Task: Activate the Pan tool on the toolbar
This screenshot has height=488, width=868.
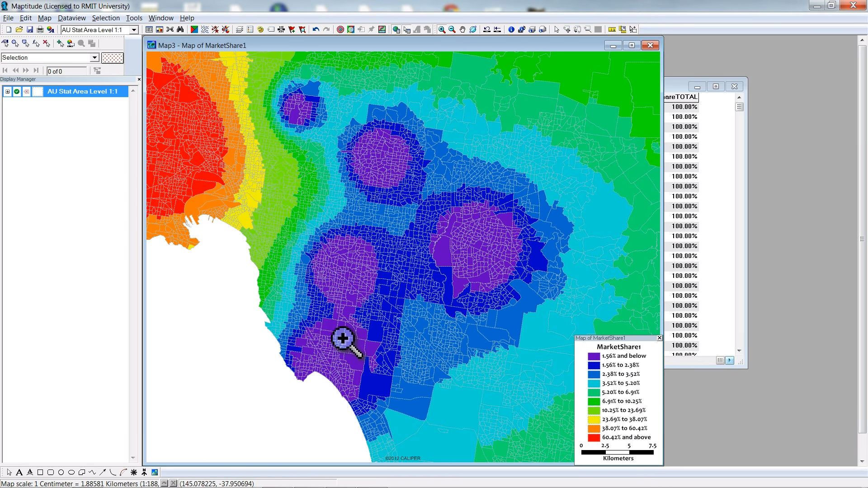Action: tap(462, 29)
